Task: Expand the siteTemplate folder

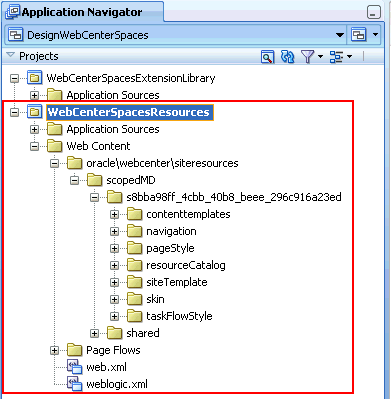Action: (114, 282)
